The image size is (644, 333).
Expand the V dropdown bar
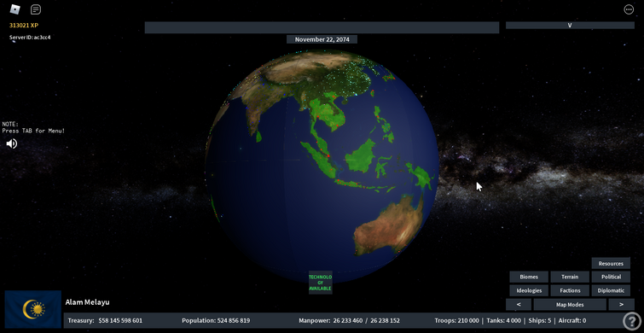click(x=570, y=25)
